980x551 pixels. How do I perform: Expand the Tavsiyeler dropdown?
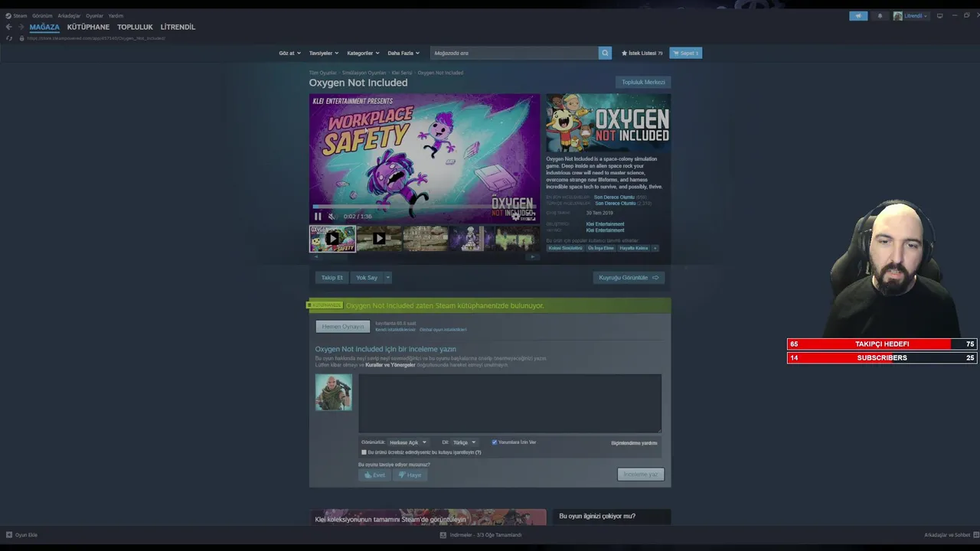coord(324,53)
